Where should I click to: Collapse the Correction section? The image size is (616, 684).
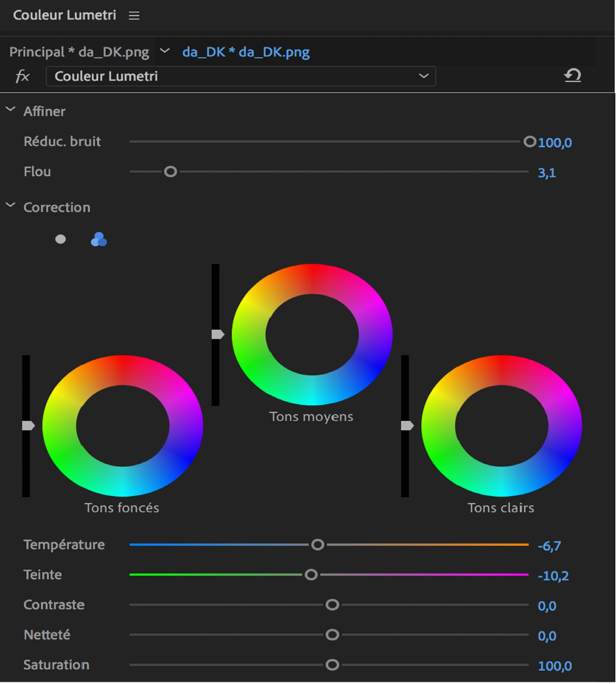11,205
